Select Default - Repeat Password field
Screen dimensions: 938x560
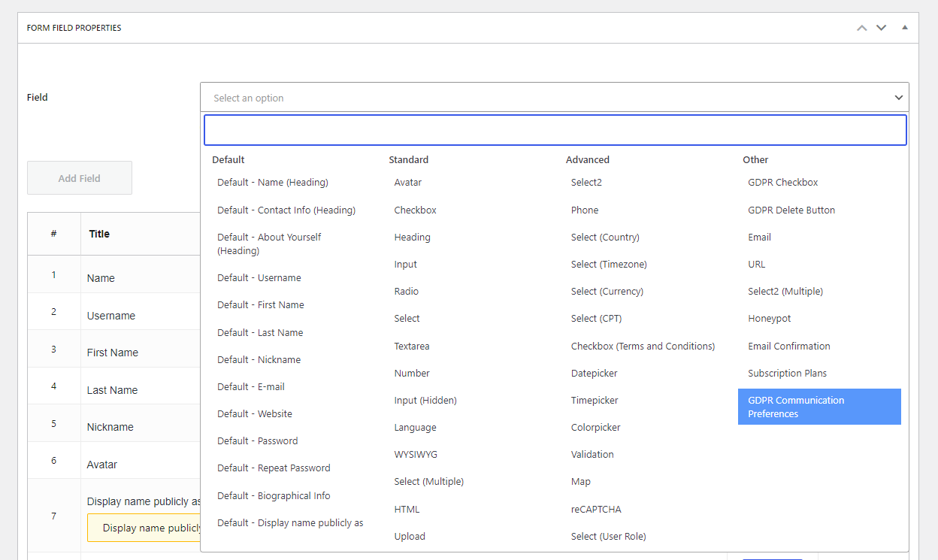click(x=274, y=468)
